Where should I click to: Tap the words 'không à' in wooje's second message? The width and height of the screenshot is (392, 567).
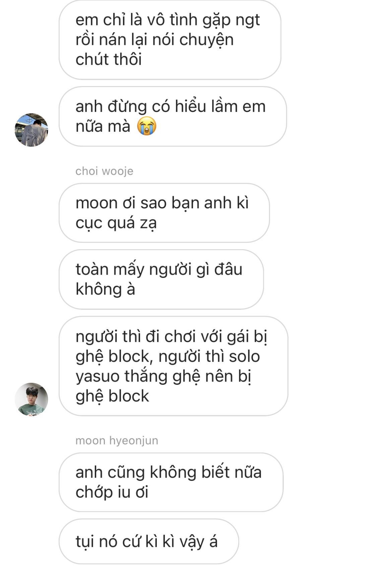[105, 289]
